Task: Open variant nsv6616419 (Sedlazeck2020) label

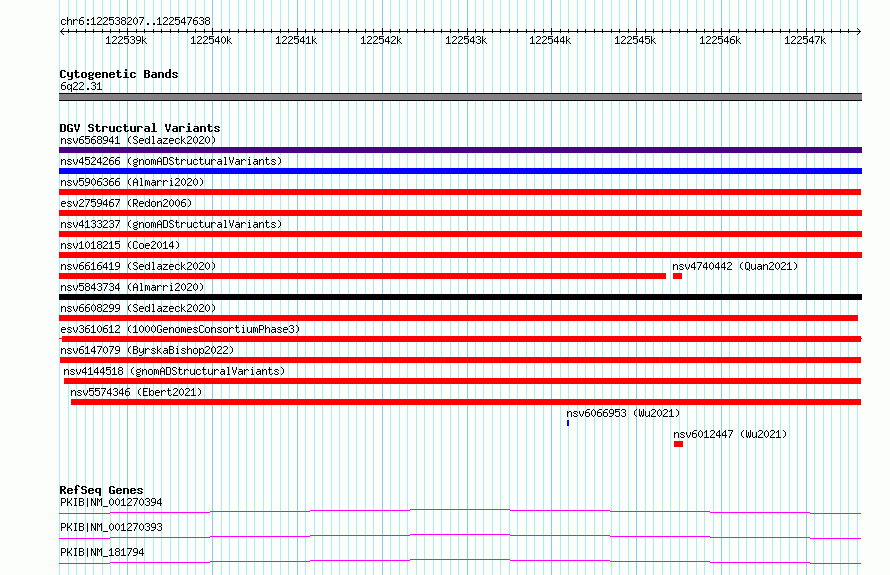Action: (138, 266)
